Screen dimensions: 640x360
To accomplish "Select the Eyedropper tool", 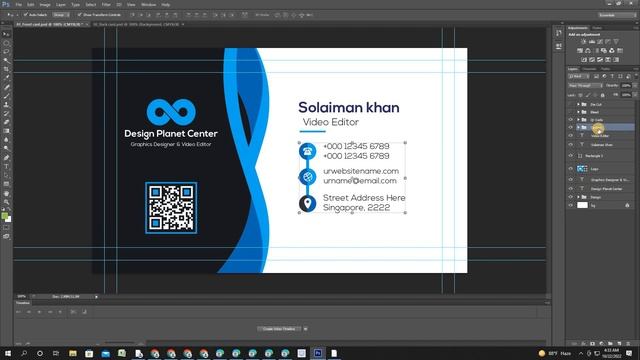I will pyautogui.click(x=6, y=78).
